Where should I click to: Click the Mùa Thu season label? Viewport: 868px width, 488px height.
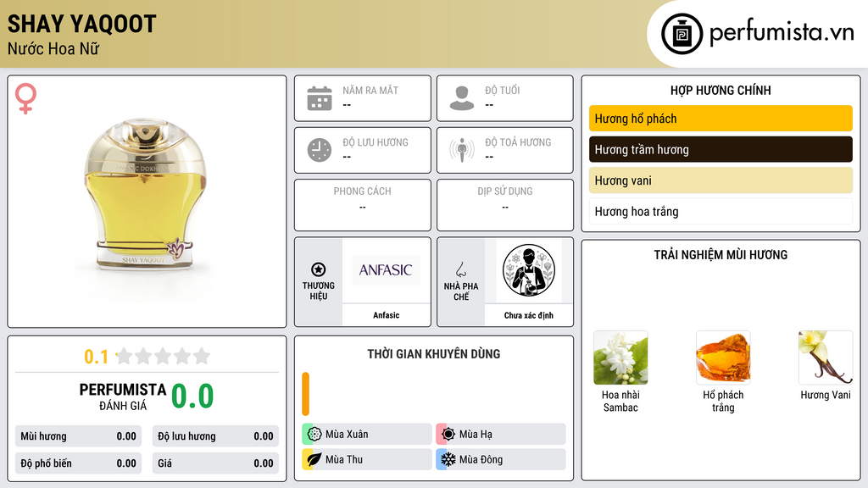344,459
